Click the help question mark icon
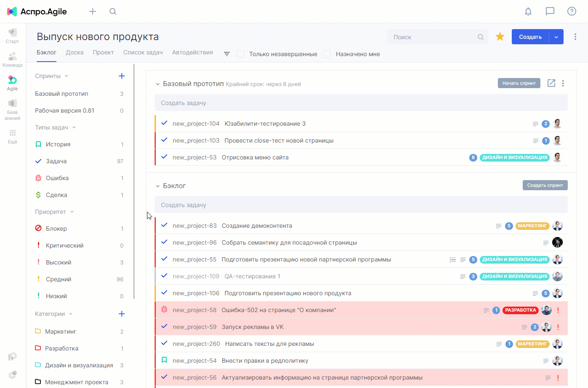The width and height of the screenshot is (588, 388). 572,11
